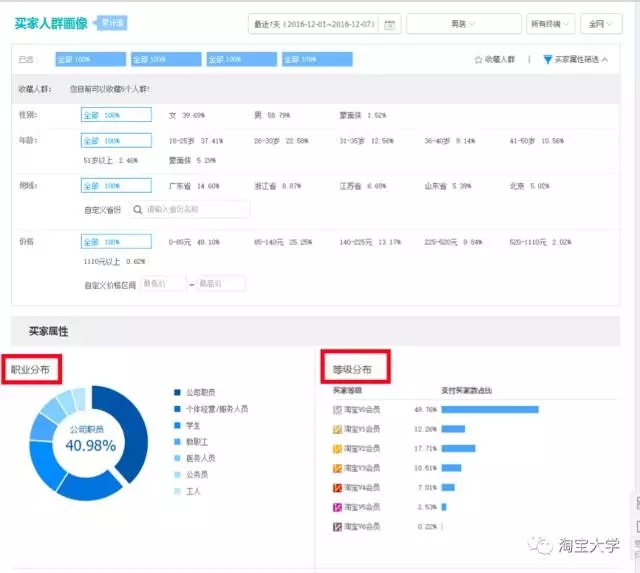Select the 女 39.69% gender option
Image resolution: width=640 pixels, height=573 pixels.
point(187,115)
